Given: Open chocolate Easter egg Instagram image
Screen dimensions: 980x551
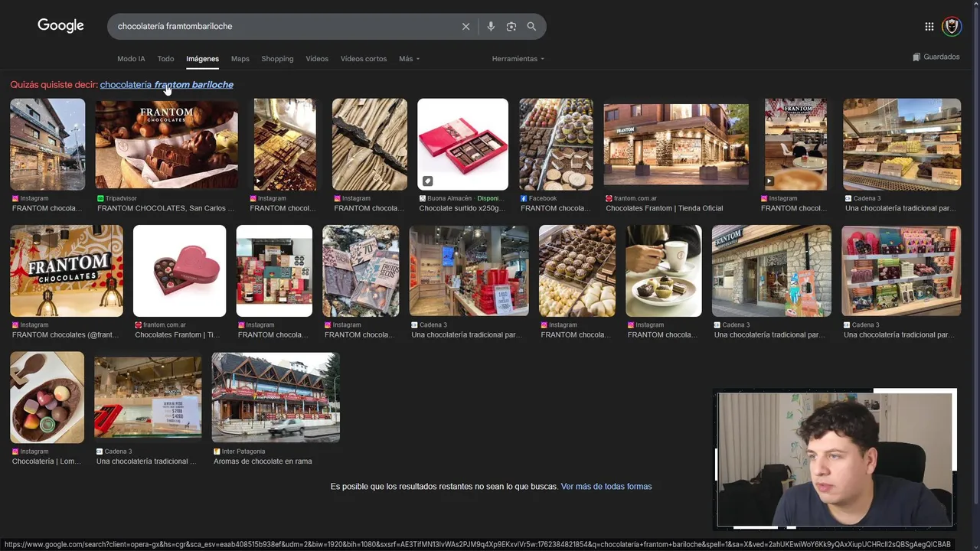Looking at the screenshot, I should [47, 397].
